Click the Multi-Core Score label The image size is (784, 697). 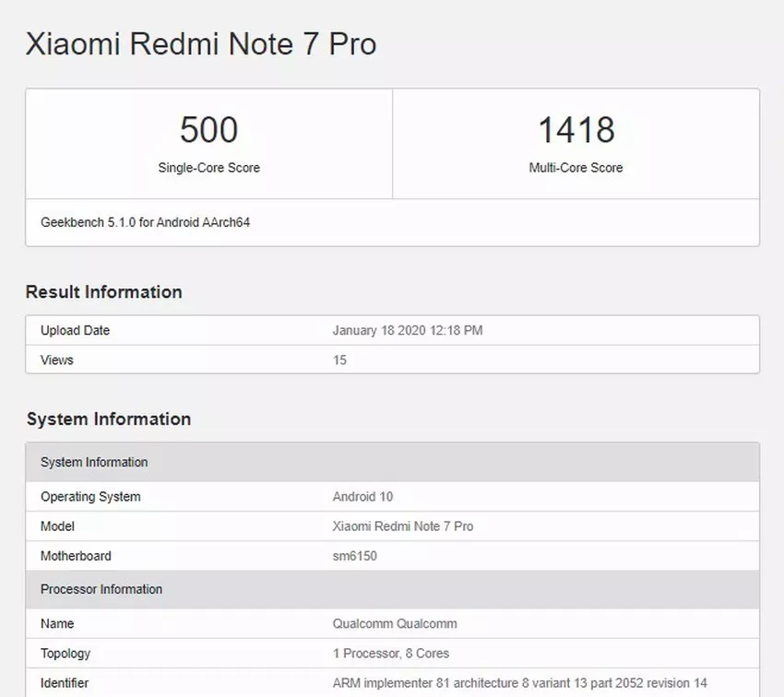576,168
